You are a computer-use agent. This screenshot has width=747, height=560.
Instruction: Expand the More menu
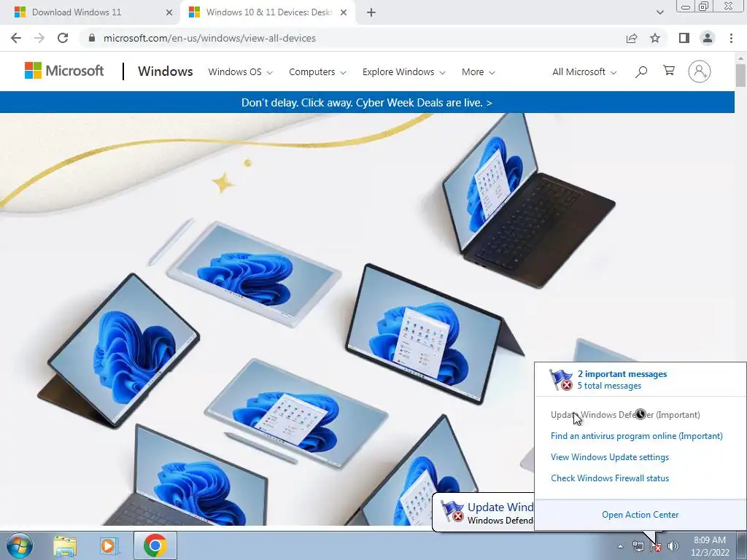click(x=479, y=72)
